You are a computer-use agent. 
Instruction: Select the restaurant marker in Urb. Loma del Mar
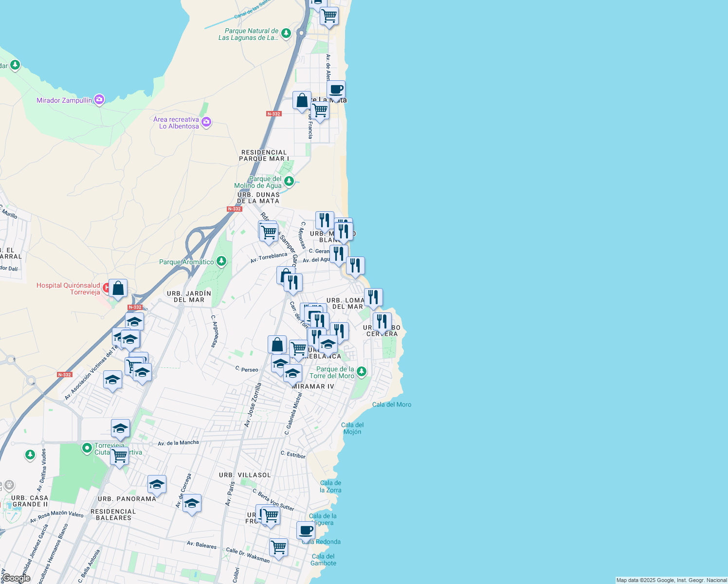click(x=374, y=297)
